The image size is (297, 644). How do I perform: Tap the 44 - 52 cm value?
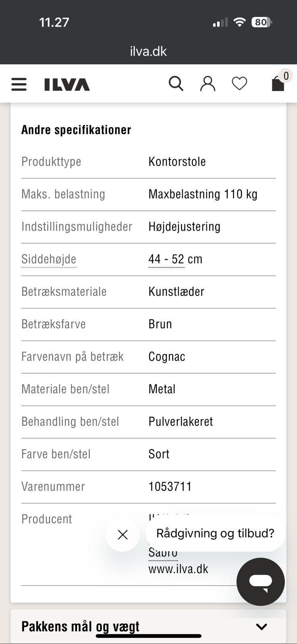(x=166, y=259)
